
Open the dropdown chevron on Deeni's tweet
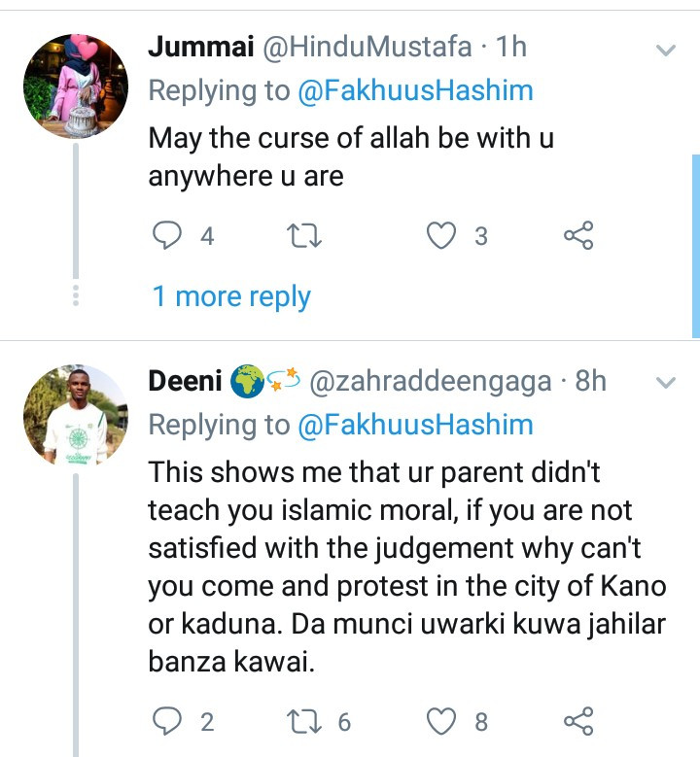(666, 383)
